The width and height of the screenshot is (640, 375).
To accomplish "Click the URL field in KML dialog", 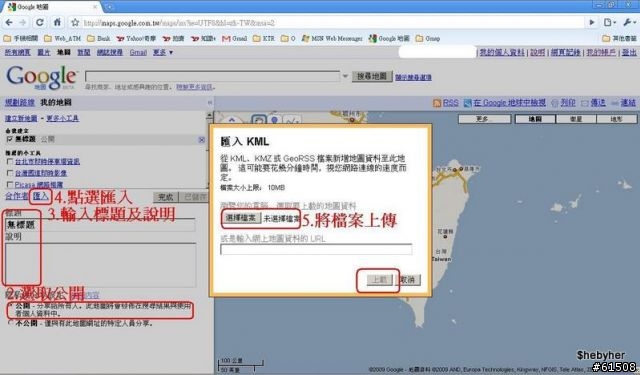I will coord(316,249).
